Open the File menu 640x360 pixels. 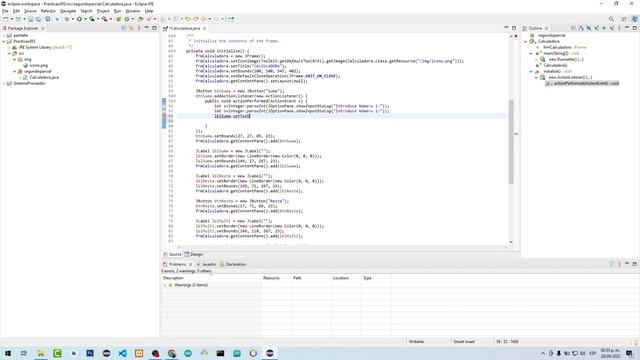(x=5, y=11)
